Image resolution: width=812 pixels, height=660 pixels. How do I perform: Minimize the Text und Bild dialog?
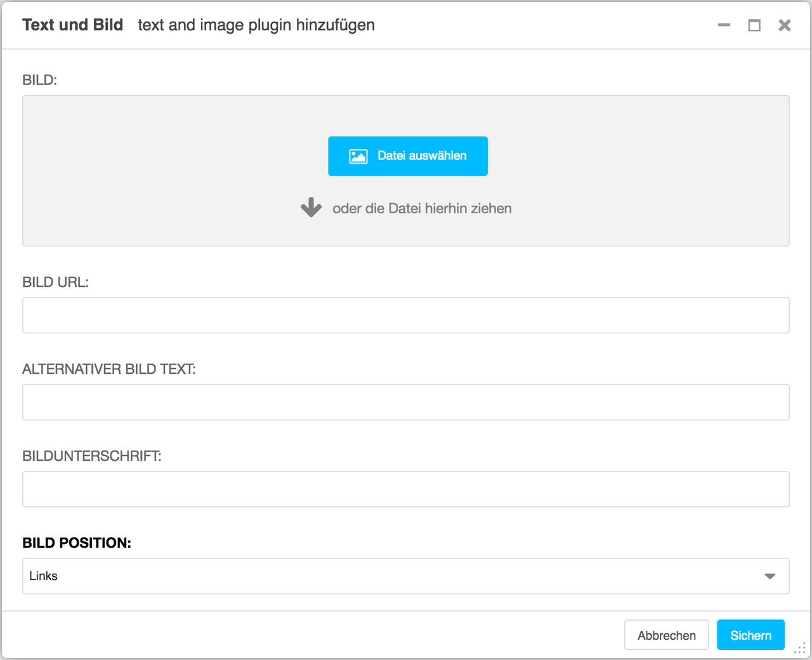(x=724, y=25)
